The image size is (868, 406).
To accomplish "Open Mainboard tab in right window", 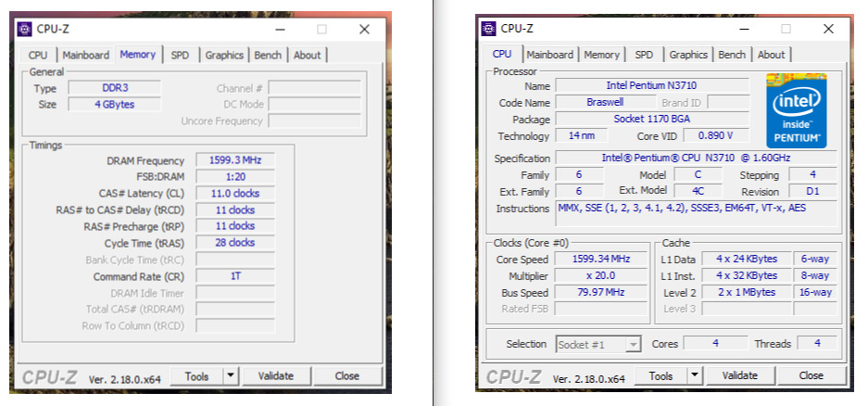I will 549,55.
